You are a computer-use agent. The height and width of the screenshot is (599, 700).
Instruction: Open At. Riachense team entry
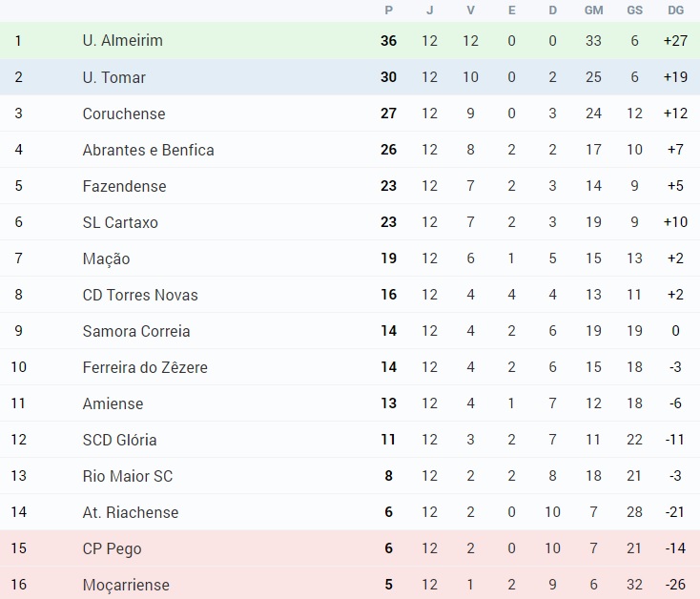pyautogui.click(x=131, y=512)
